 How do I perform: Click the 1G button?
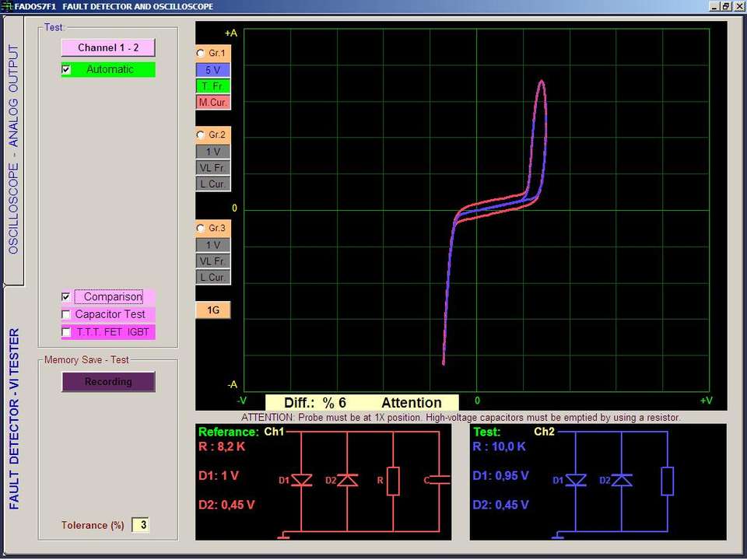pyautogui.click(x=212, y=310)
